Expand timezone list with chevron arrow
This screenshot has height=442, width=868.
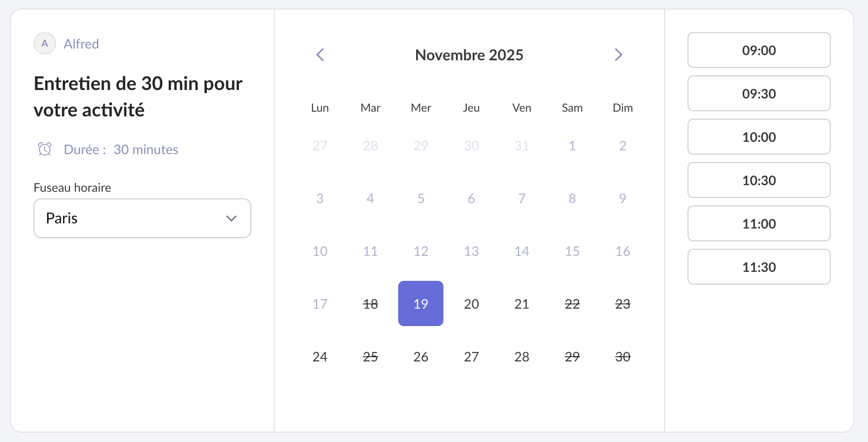click(231, 218)
